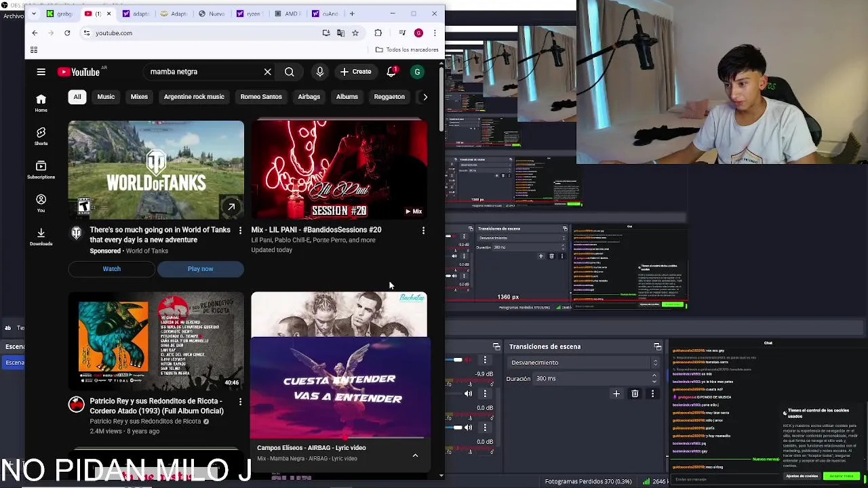The image size is (868, 488).
Task: Click the chat message input box
Action: [726, 479]
